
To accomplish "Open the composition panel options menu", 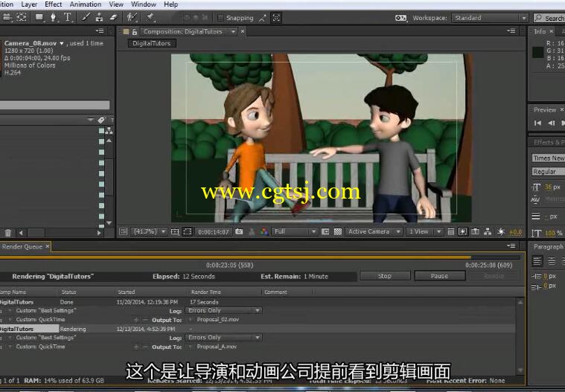I will click(x=511, y=31).
